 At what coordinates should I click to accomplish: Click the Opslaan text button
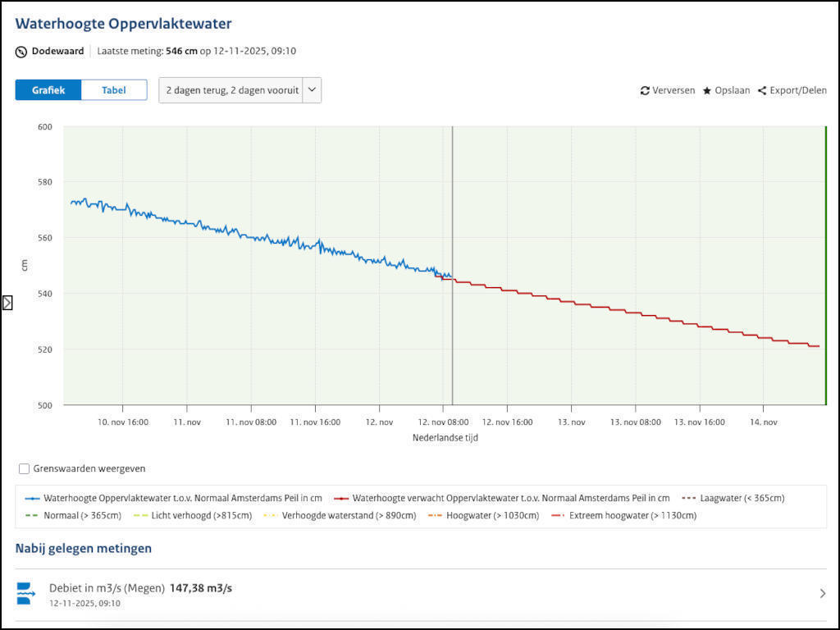(732, 91)
